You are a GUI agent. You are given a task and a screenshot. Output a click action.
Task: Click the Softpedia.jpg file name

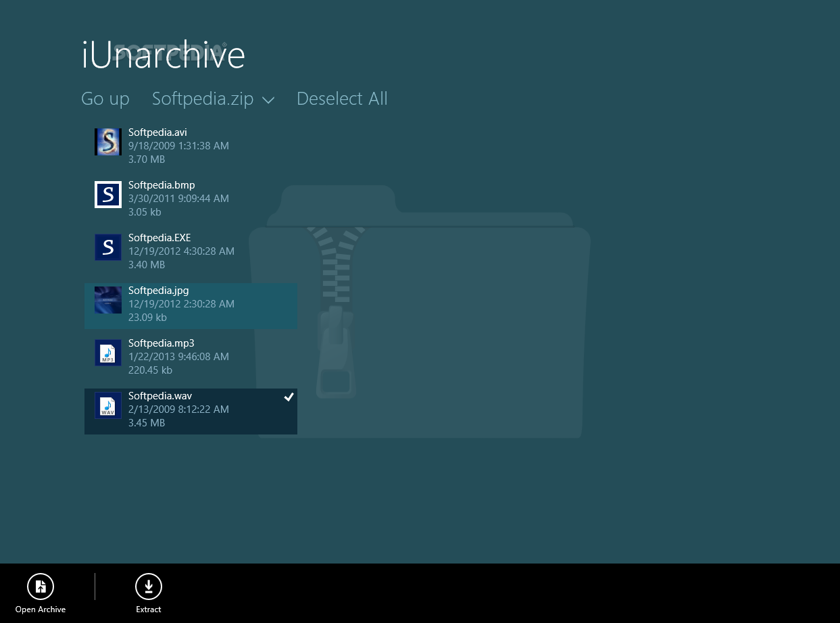158,291
